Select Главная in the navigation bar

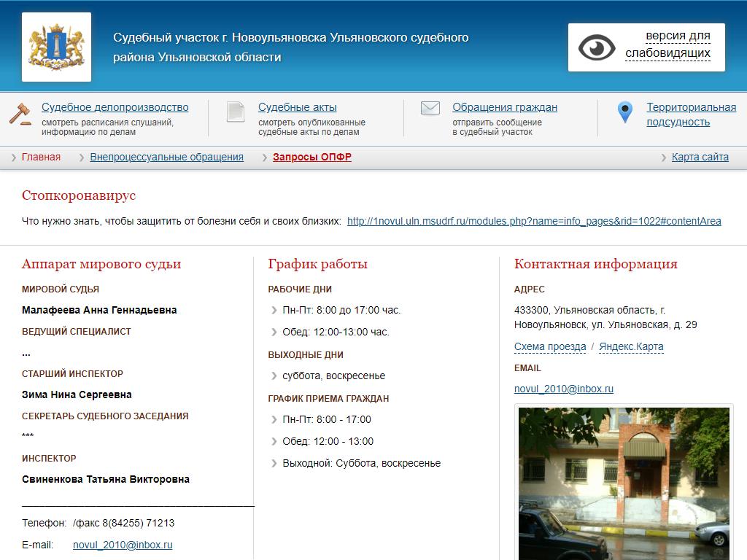pyautogui.click(x=41, y=157)
